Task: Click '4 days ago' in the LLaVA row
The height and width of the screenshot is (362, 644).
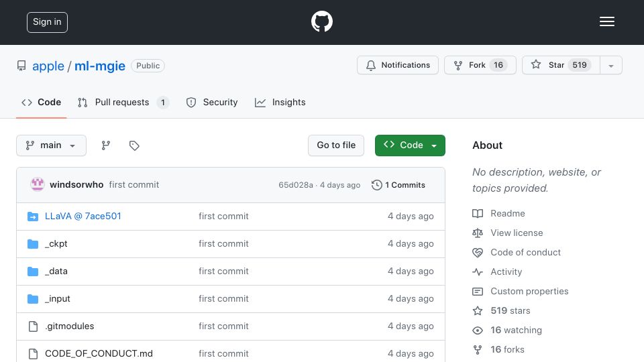Action: point(411,217)
